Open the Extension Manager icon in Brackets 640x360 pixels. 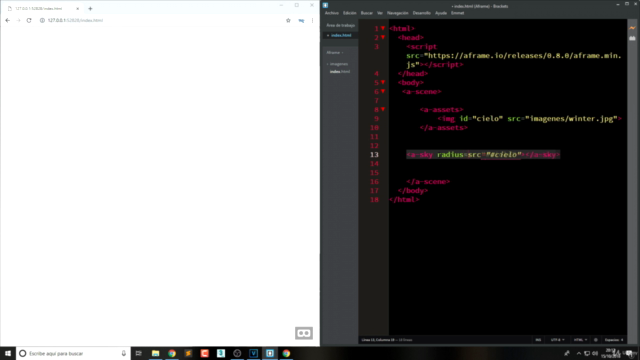pos(632,38)
